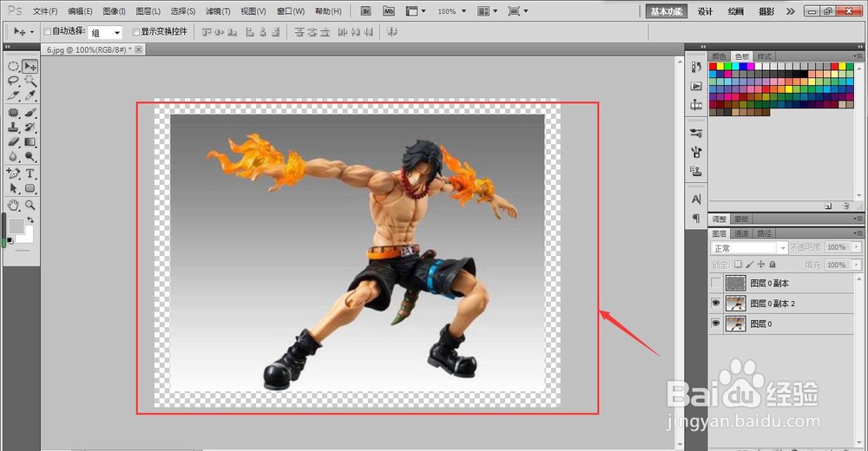
Task: Open the 滤镜(T) menu
Action: pos(218,11)
